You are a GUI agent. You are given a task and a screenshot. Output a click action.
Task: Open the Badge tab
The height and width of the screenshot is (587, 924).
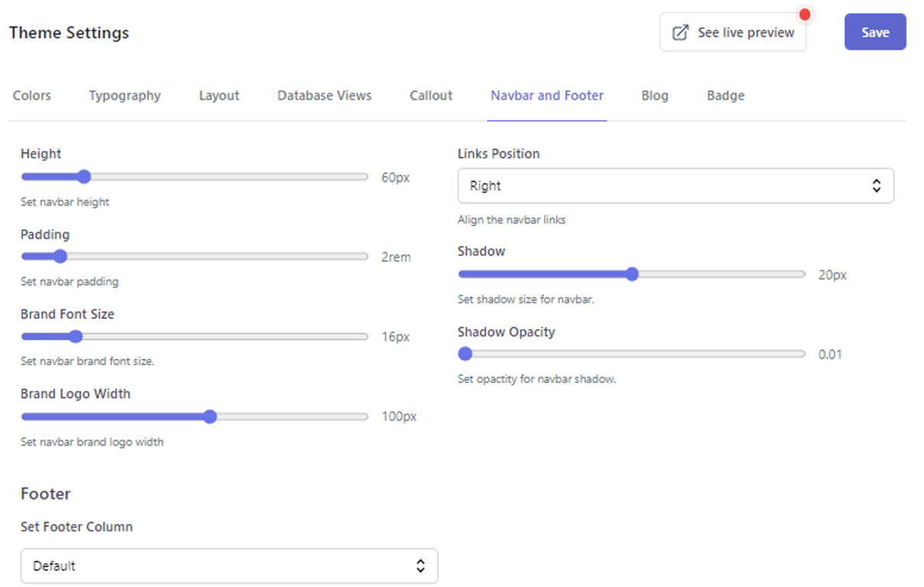[726, 96]
